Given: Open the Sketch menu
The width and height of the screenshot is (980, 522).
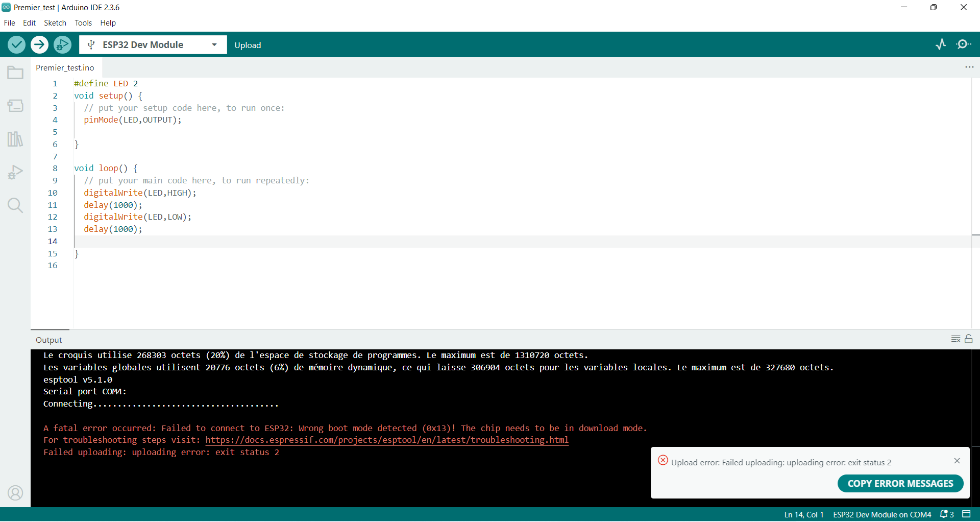Looking at the screenshot, I should tap(55, 23).
